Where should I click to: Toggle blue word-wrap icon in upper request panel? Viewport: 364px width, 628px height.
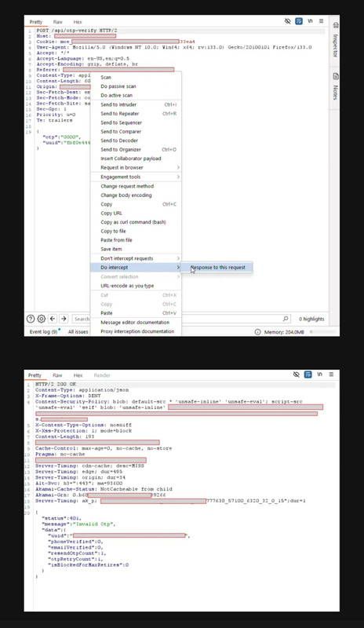[x=299, y=21]
